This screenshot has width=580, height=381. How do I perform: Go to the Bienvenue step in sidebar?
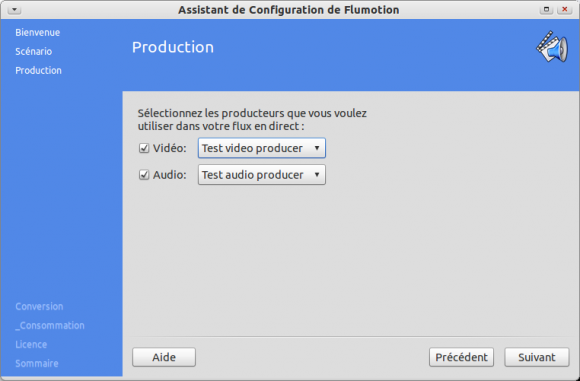[38, 33]
